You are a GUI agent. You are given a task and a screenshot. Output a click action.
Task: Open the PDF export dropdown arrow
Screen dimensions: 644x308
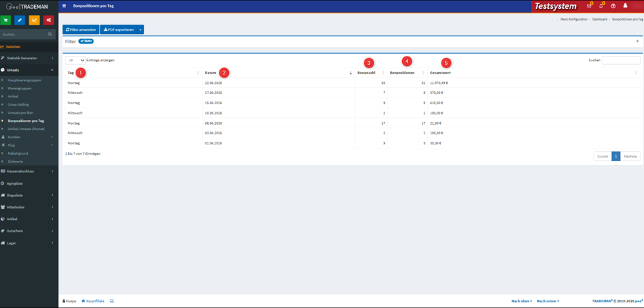140,29
